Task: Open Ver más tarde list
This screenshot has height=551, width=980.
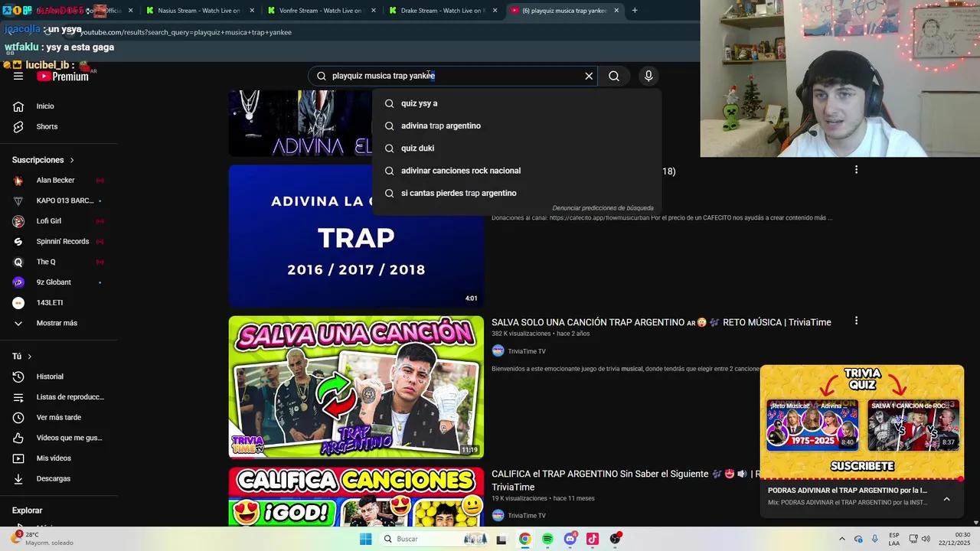Action: point(59,417)
